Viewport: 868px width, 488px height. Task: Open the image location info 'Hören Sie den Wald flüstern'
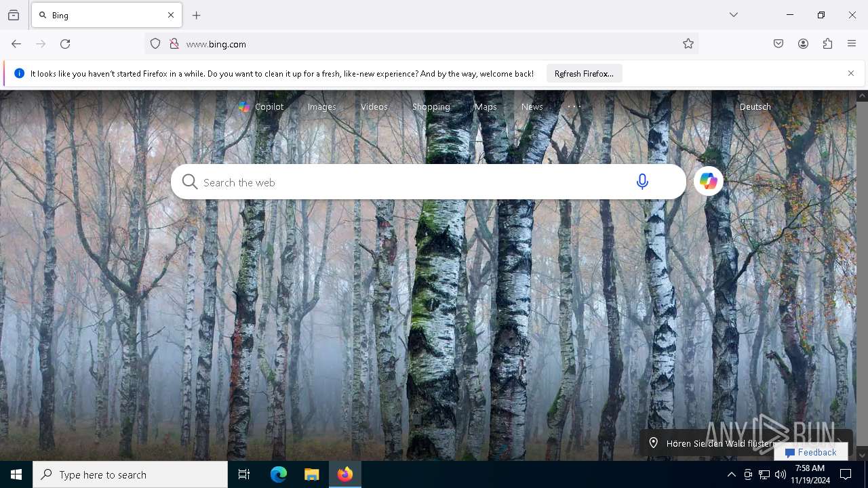[723, 443]
